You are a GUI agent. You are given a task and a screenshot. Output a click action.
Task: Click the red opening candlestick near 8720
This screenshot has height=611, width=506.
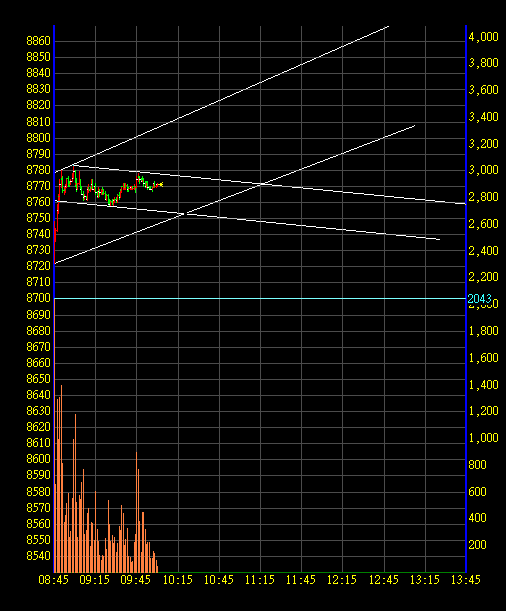click(55, 242)
